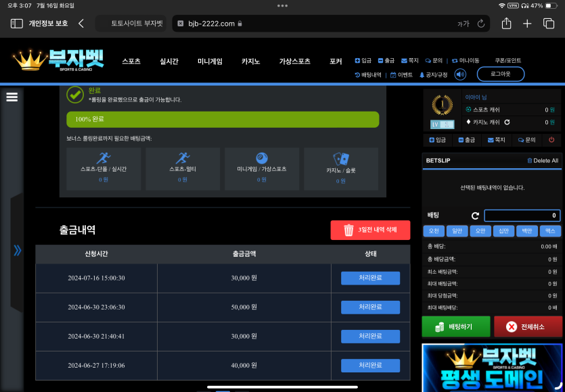Screen dimensions: 565x392
Task: Click the green 100% 완료 progress bar
Action: pyautogui.click(x=223, y=119)
